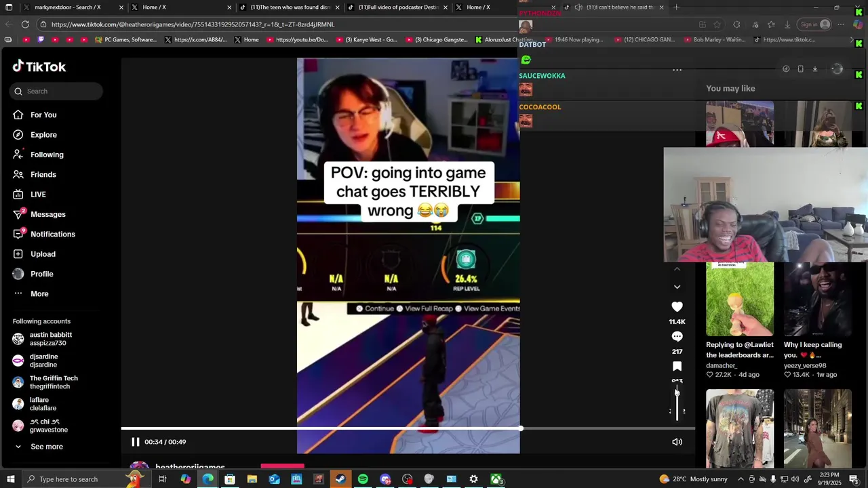Viewport: 868px width, 488px height.
Task: Click the video progress bar
Action: click(x=408, y=428)
